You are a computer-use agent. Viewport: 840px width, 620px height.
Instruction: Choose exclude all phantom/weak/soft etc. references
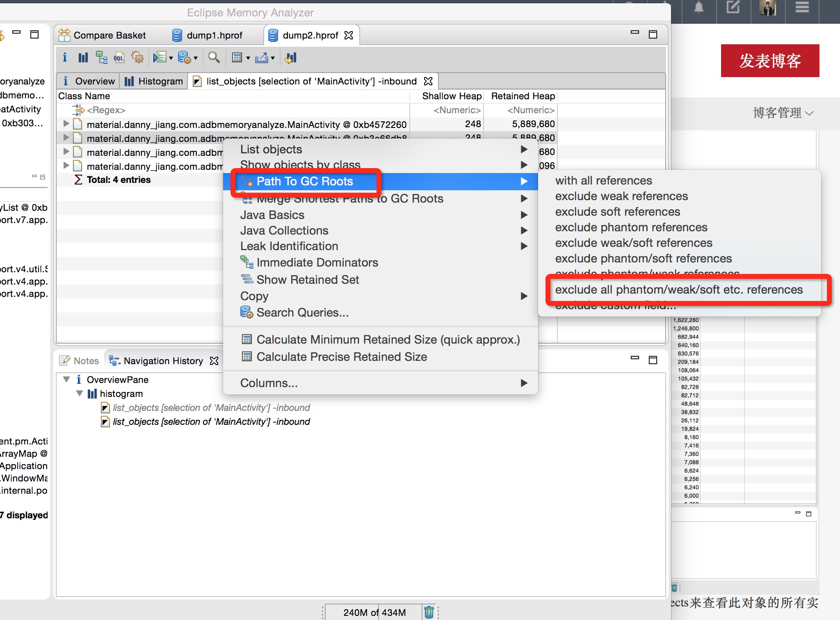(678, 290)
